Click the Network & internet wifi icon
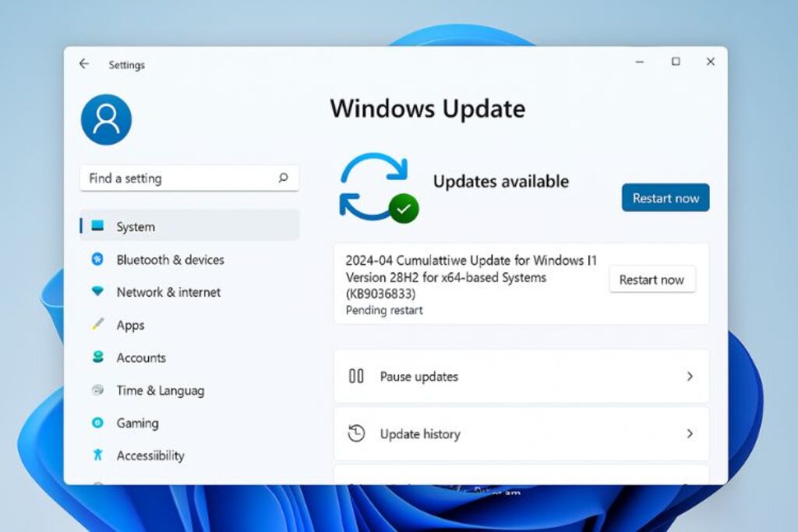 point(97,291)
